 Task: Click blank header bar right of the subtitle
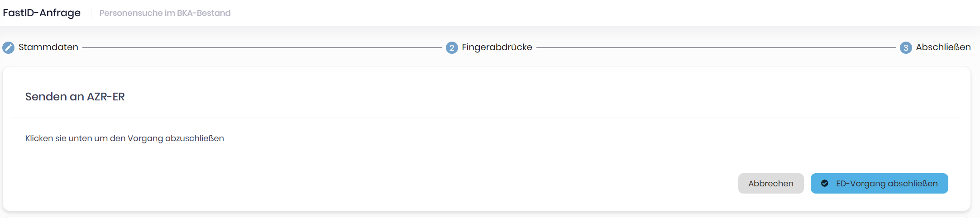click(x=602, y=13)
